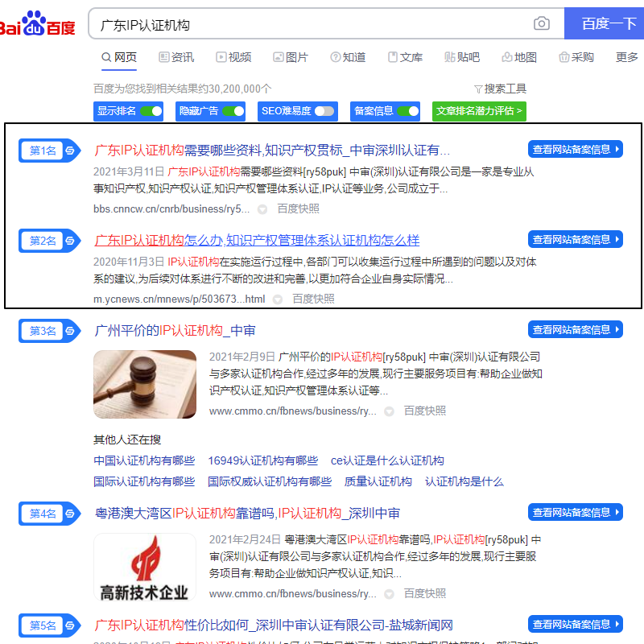Click the Baidu logo
Viewport: 644px width, 644px height.
pyautogui.click(x=37, y=23)
